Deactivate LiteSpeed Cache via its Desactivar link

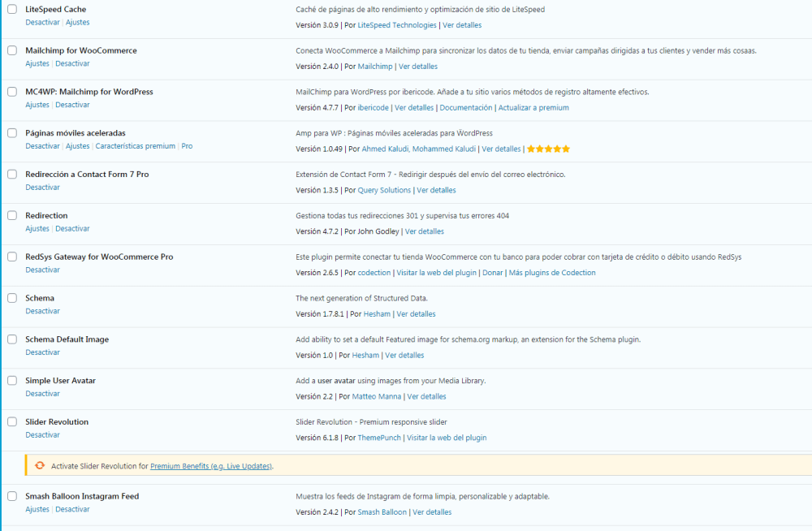pyautogui.click(x=42, y=22)
